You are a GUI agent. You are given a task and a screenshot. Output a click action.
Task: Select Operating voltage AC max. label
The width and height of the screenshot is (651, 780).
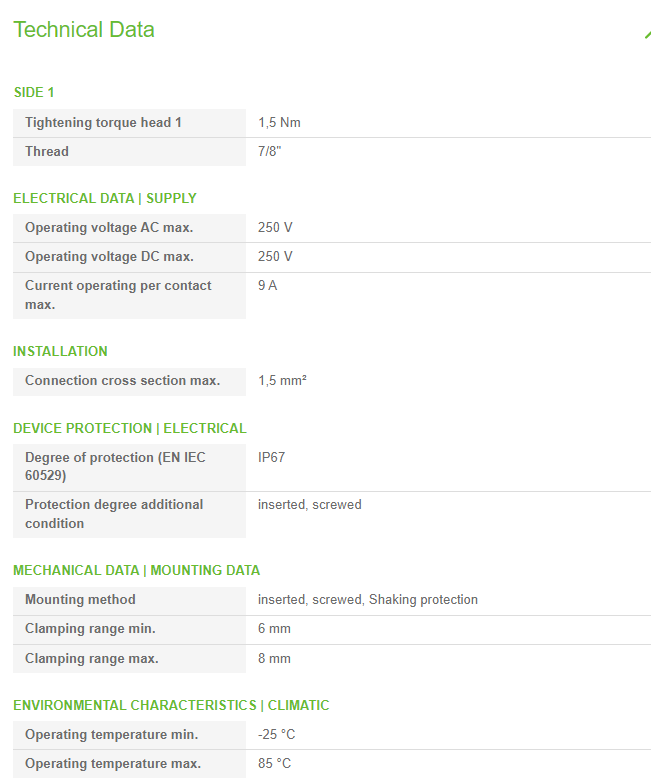point(109,228)
